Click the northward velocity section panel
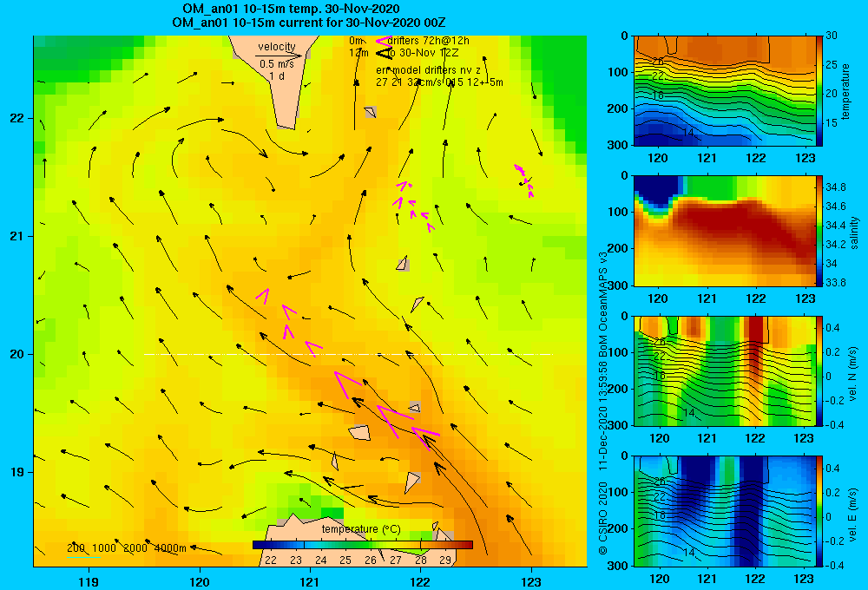The height and width of the screenshot is (590, 868). [x=725, y=370]
